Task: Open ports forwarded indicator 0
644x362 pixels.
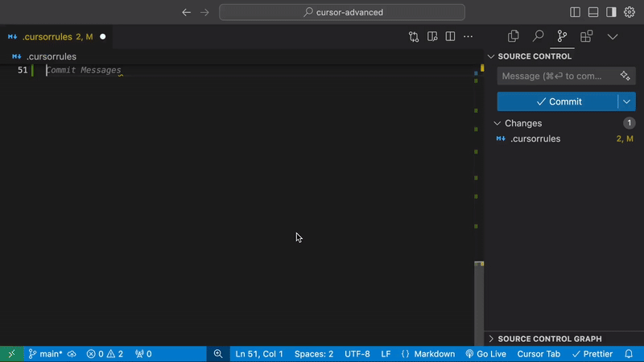Action: point(143,354)
